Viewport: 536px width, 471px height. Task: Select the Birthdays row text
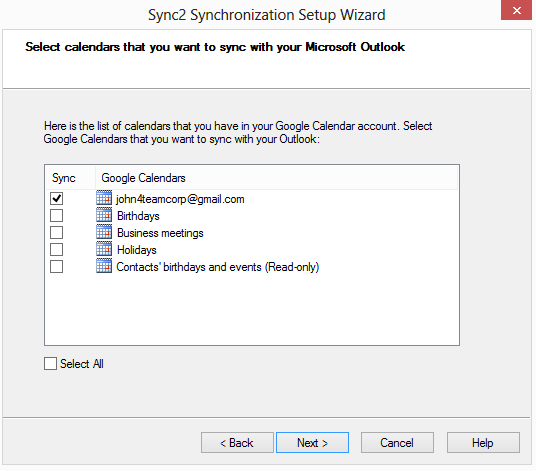(x=138, y=216)
